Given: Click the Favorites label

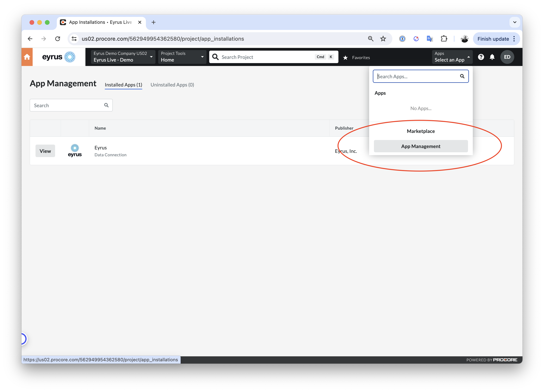Looking at the screenshot, I should pyautogui.click(x=361, y=58).
